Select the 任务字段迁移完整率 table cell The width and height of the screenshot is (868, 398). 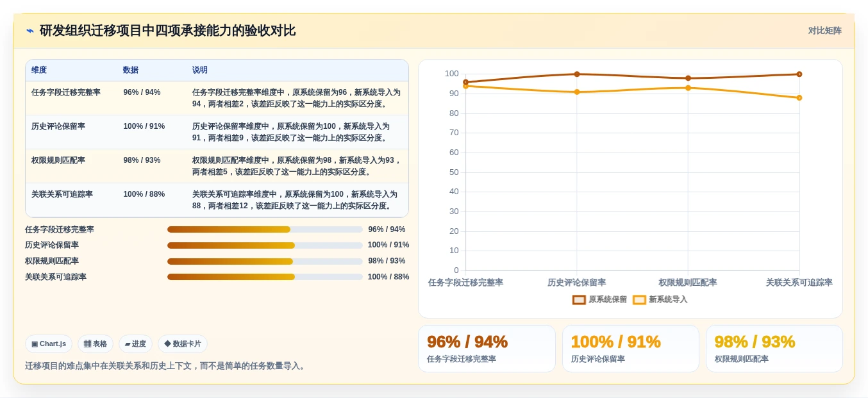coord(66,92)
